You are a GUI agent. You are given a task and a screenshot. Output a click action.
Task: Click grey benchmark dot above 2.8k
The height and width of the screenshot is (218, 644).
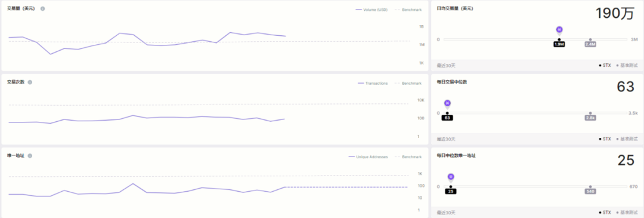click(x=590, y=113)
